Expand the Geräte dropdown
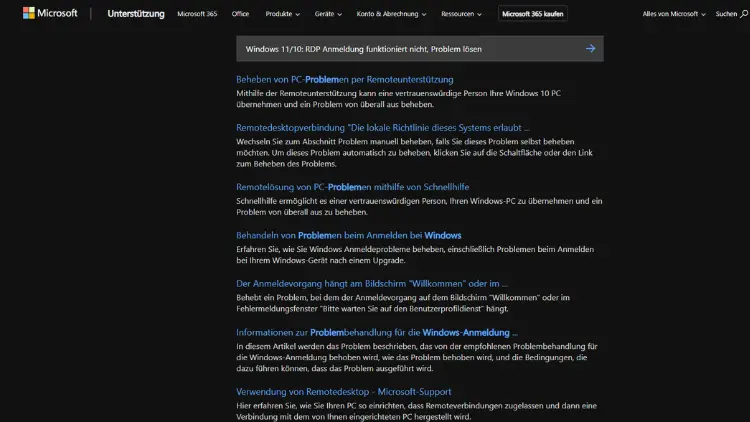 click(328, 14)
